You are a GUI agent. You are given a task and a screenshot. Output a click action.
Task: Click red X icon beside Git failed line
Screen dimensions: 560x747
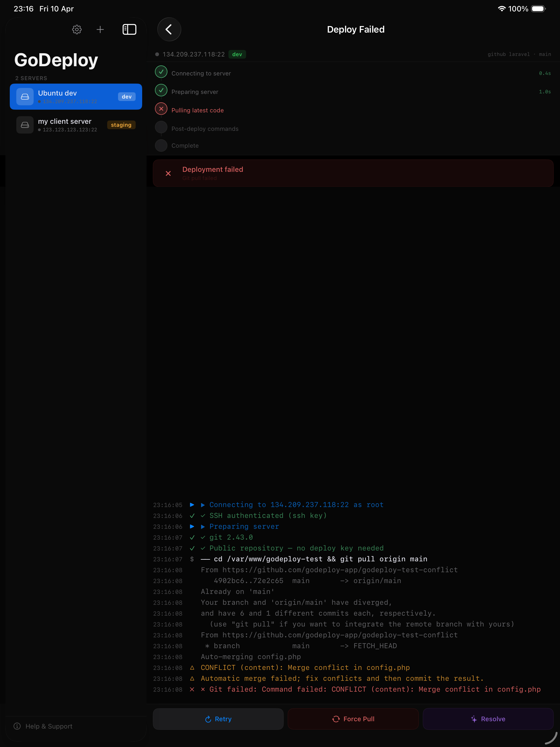[192, 689]
